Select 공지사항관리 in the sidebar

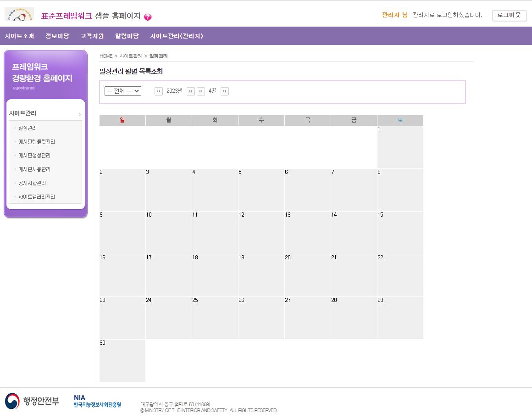(x=32, y=183)
